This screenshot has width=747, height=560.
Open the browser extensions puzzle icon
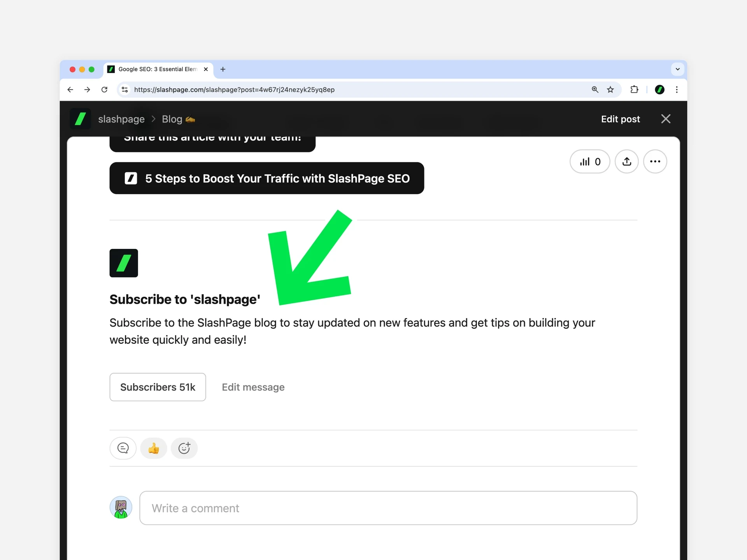point(634,89)
